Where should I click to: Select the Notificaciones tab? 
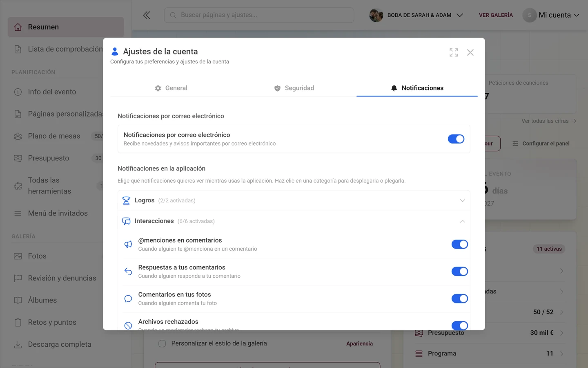tap(417, 88)
